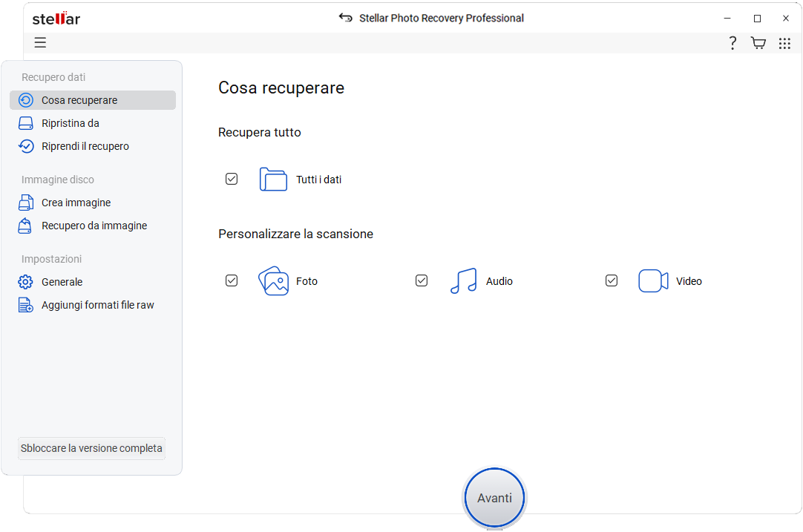Screen dimensions: 803x532
Task: Click the Aggiungi formati file raw icon
Action: point(26,305)
